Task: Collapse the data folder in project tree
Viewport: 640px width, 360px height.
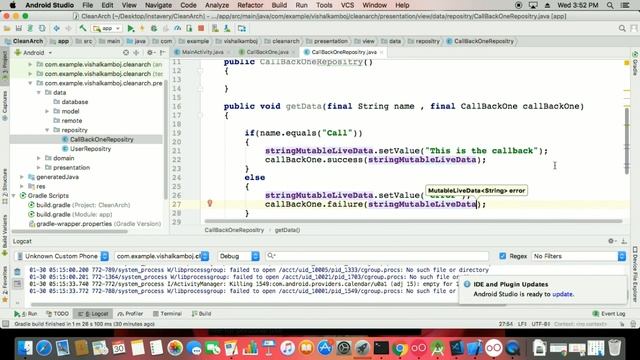Action: pyautogui.click(x=39, y=93)
